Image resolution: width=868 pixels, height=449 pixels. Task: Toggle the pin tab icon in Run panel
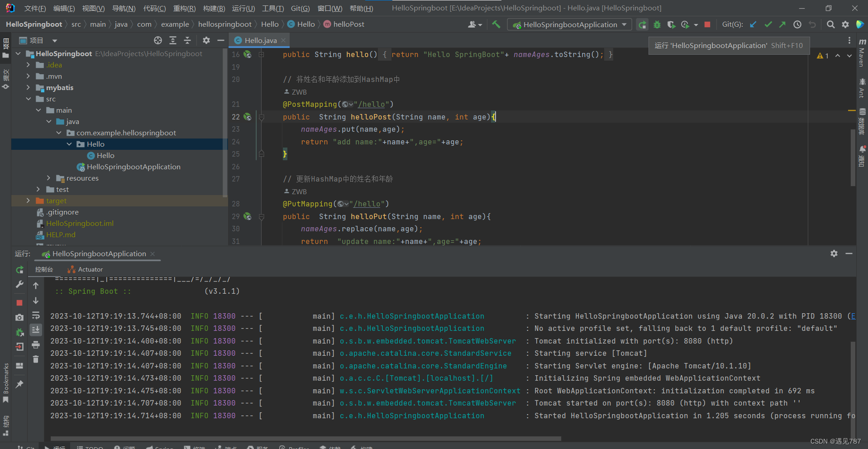tap(19, 384)
